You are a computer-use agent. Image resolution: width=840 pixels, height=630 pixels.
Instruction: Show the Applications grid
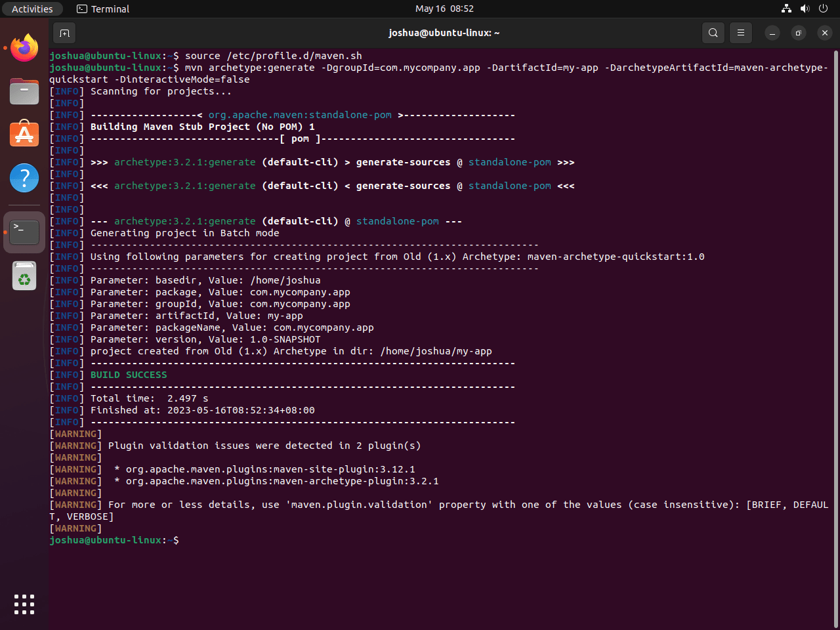(x=24, y=604)
